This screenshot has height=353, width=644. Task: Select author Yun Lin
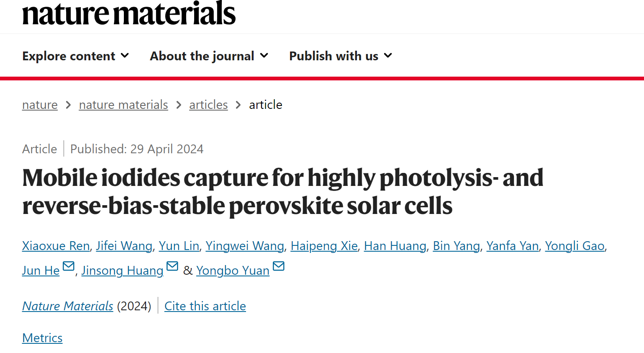[x=179, y=246]
